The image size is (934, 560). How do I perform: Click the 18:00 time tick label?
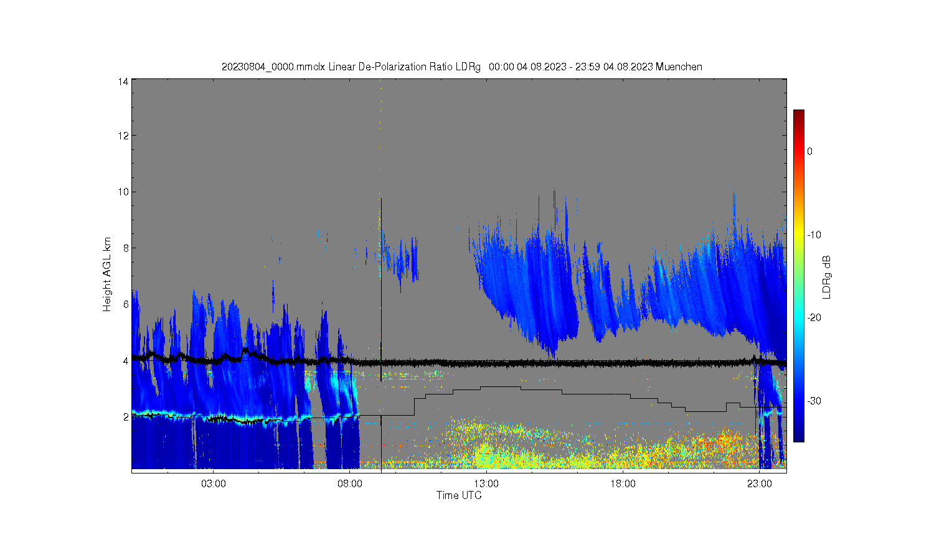[623, 484]
